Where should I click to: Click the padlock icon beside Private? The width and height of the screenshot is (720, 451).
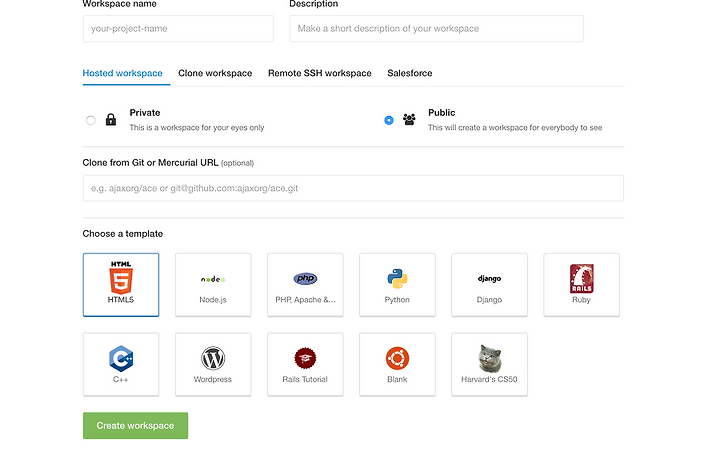point(111,119)
